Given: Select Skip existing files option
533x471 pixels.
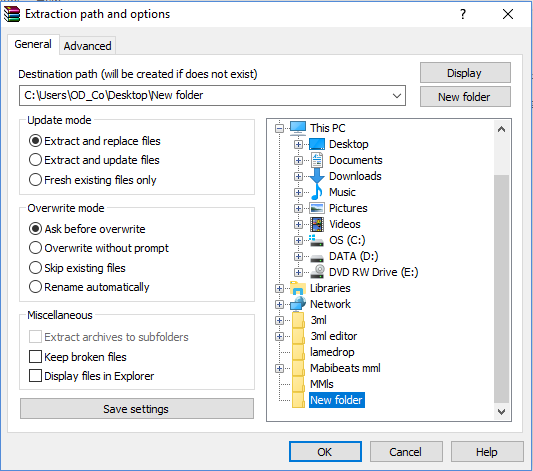Looking at the screenshot, I should pos(35,267).
